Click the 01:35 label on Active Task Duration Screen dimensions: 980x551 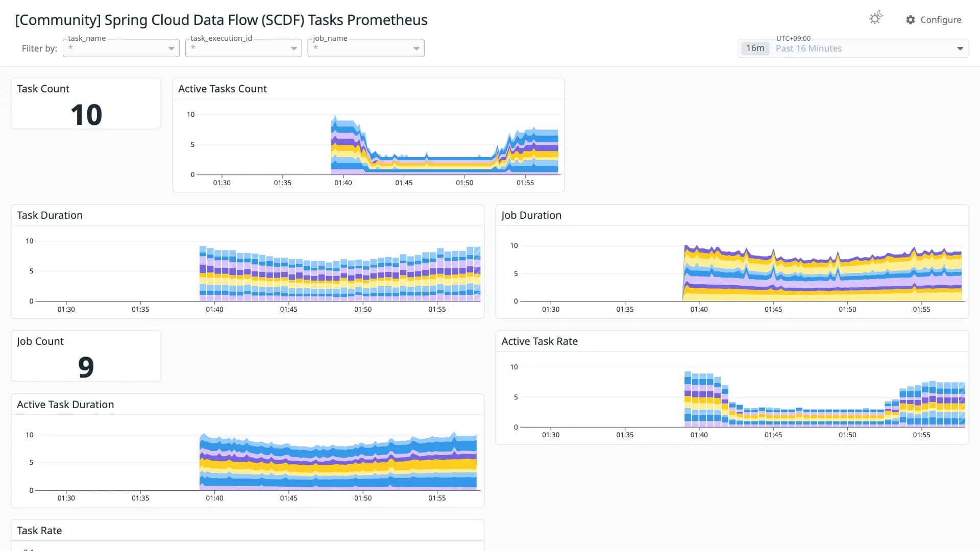point(140,498)
